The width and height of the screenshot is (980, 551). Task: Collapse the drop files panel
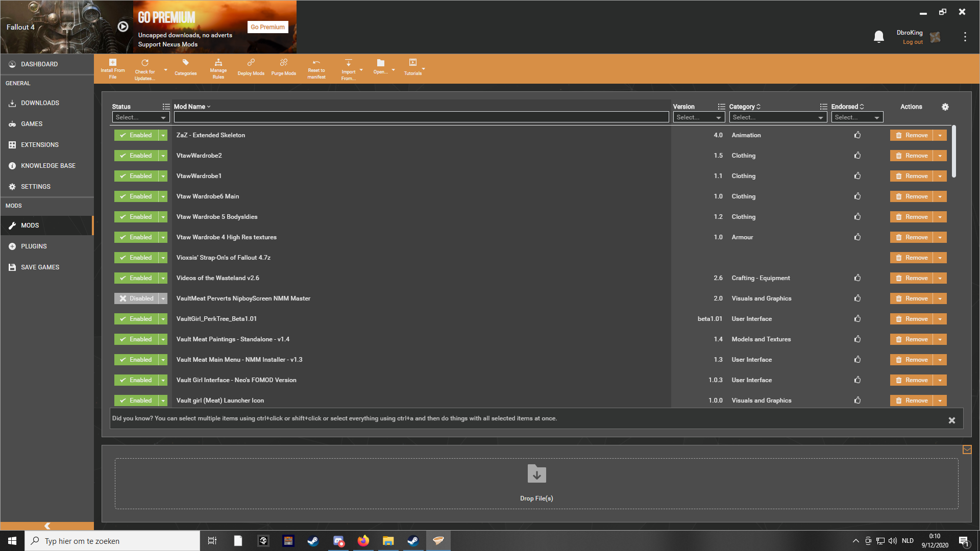coord(967,449)
